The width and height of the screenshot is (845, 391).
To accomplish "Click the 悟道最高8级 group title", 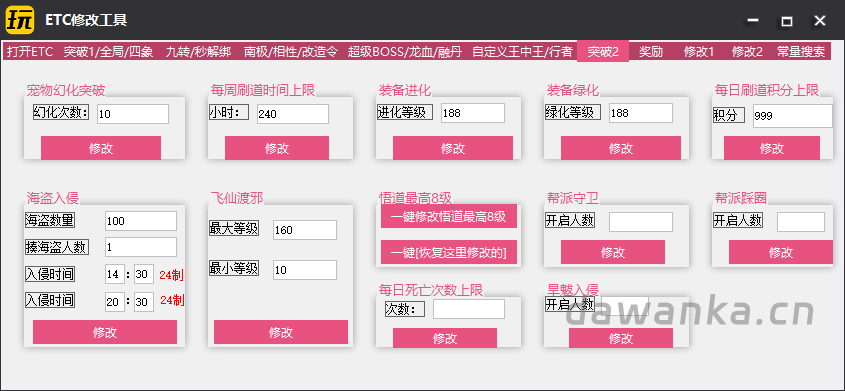I will click(415, 198).
